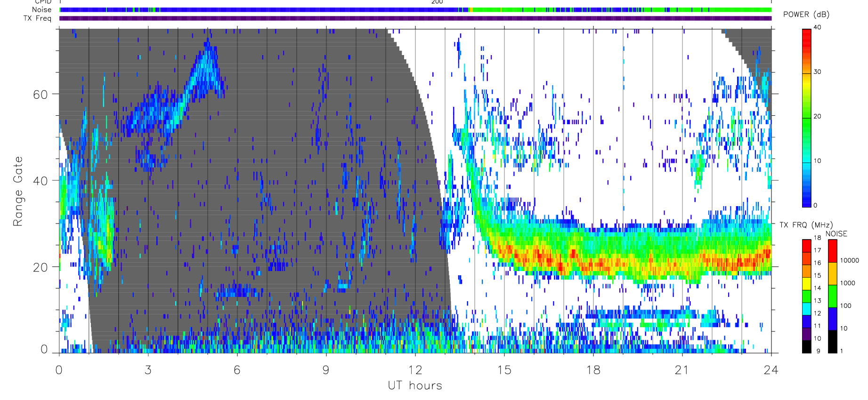This screenshot has height=400, width=868.
Task: Click the 'NOISE' legend title
Action: 836,234
